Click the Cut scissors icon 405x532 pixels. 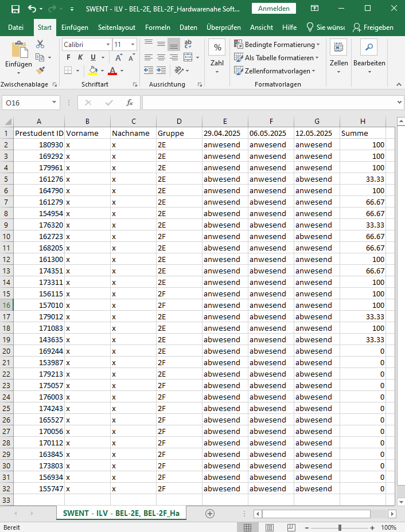(40, 44)
